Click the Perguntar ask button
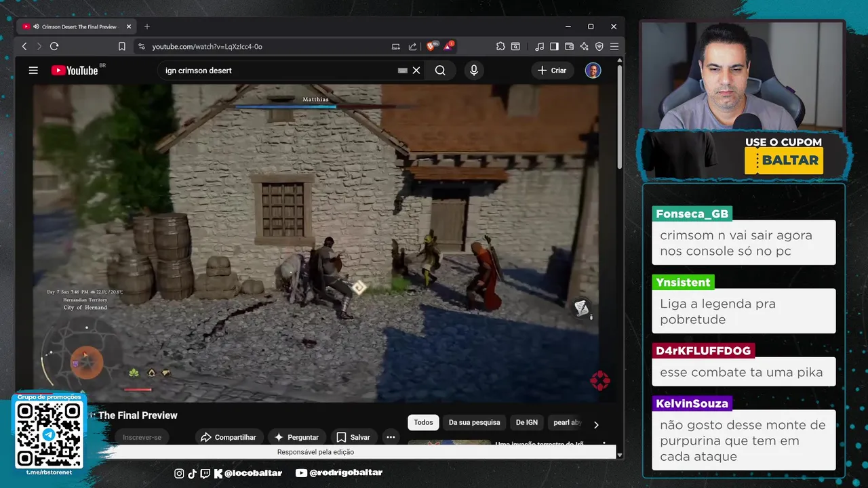The width and height of the screenshot is (868, 488). click(296, 437)
